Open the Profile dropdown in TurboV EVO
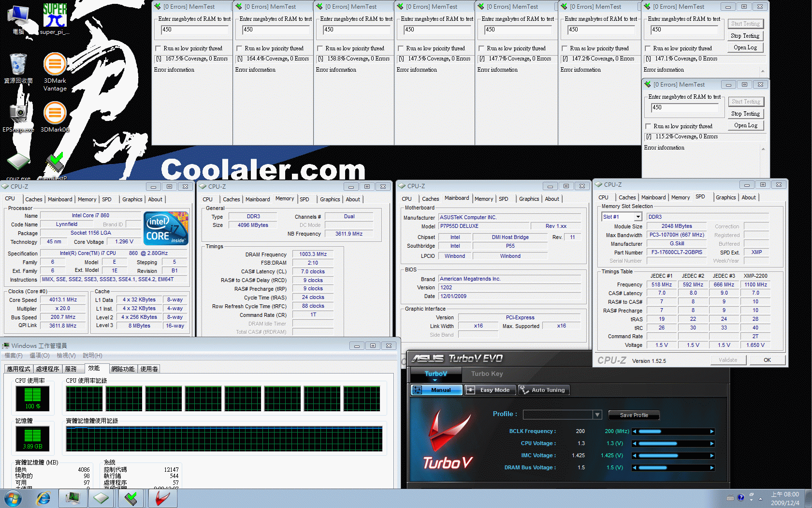 coord(597,415)
